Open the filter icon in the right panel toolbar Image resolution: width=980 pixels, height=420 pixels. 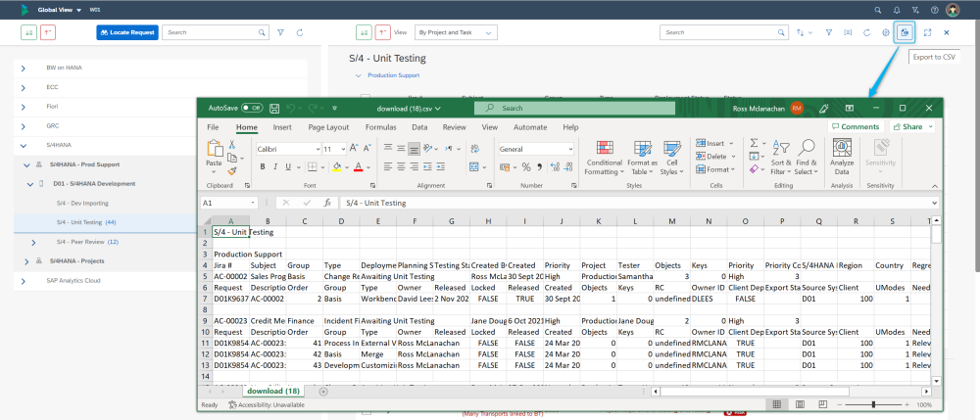pyautogui.click(x=829, y=32)
